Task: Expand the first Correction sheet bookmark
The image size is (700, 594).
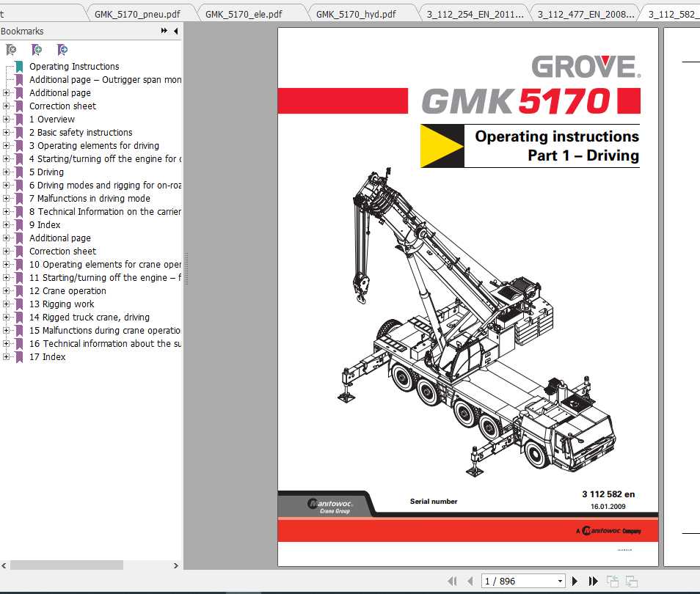Action: 6,106
